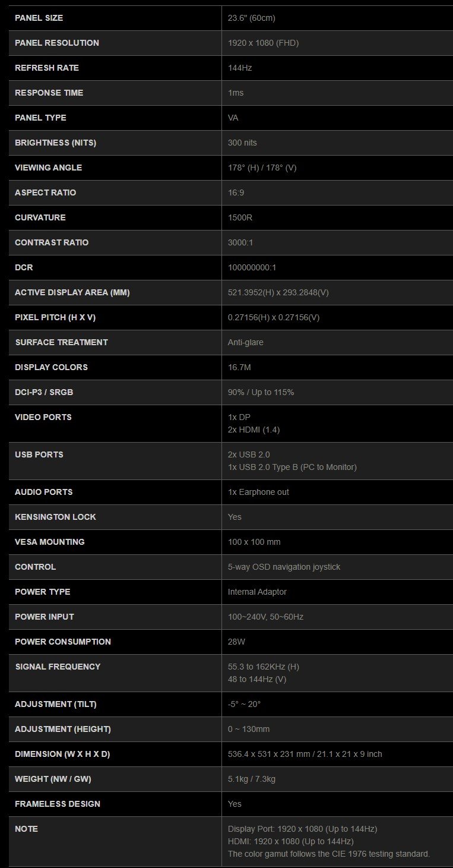The image size is (453, 868).
Task: Click the VIEWING ANGLE label
Action: (x=48, y=168)
